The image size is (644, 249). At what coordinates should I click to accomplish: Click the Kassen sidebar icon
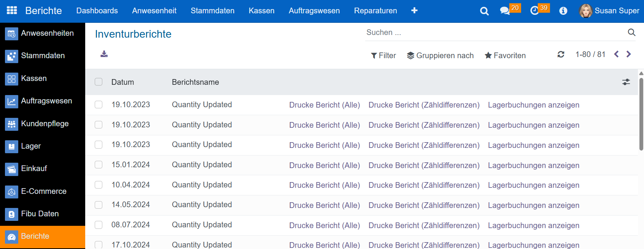point(11,79)
